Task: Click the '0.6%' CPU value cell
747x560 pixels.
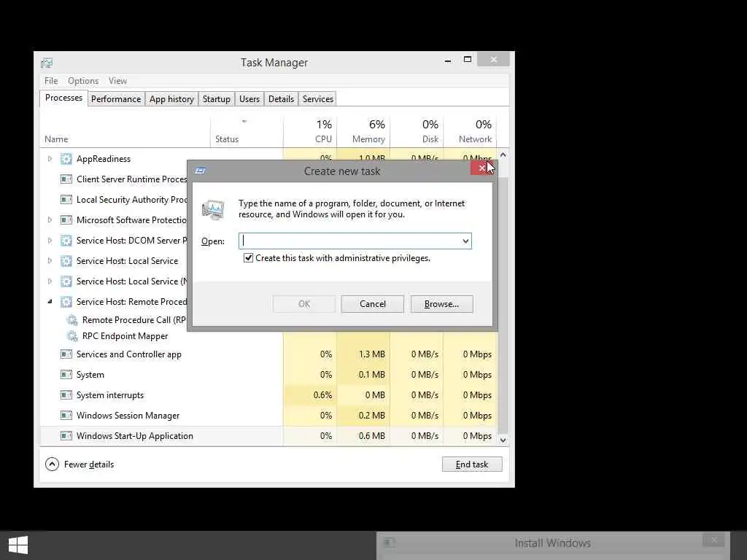Action: (310, 395)
